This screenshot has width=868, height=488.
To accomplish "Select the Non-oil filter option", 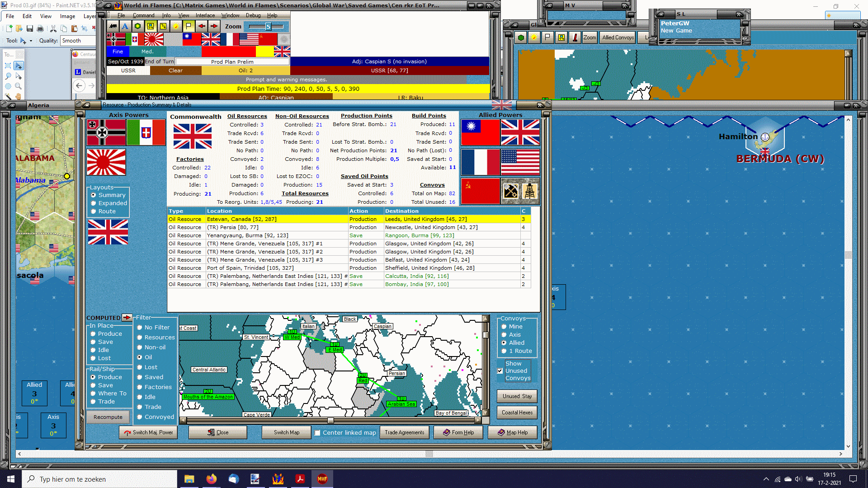I will (140, 347).
